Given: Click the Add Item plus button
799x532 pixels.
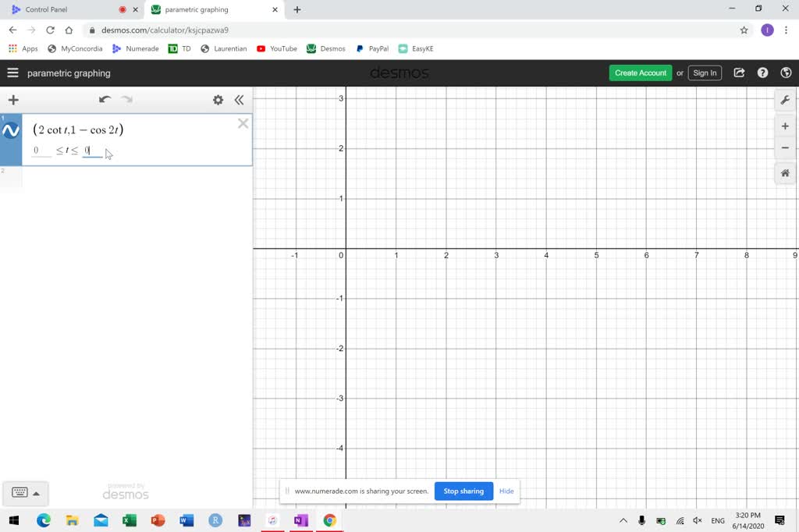Looking at the screenshot, I should point(13,100).
